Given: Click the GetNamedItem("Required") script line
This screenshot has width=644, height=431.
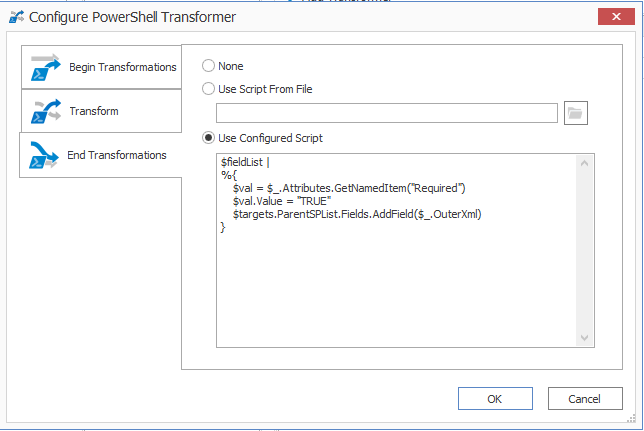Looking at the screenshot, I should [349, 188].
